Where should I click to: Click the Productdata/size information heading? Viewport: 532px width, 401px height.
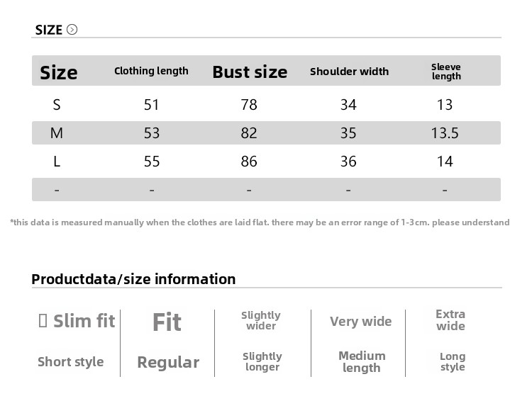pos(133,279)
